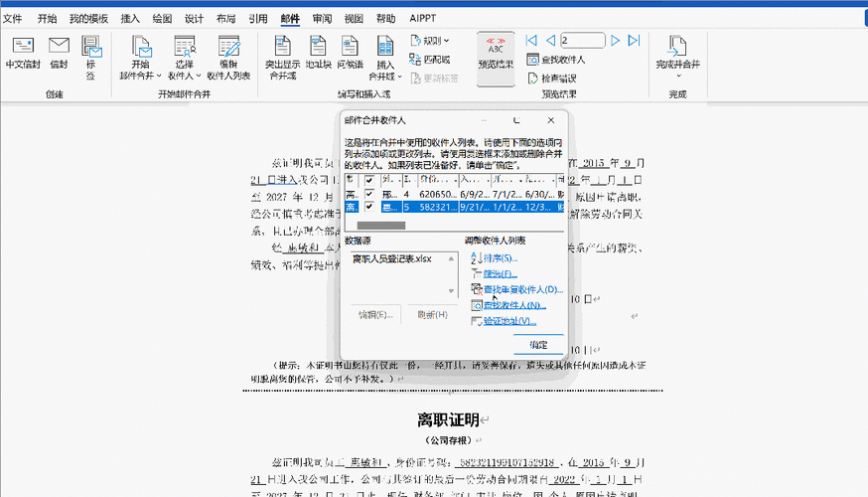Select the recipient row starting 620650

(454, 194)
